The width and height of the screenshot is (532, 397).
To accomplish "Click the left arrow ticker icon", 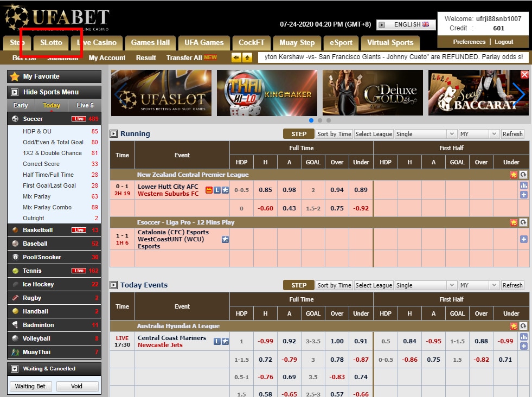I will pos(236,57).
